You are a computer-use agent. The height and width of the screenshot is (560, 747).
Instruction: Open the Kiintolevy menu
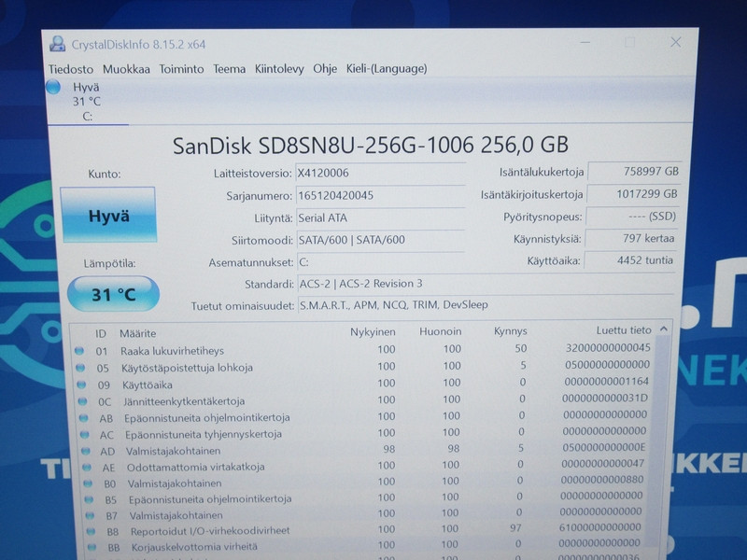pyautogui.click(x=279, y=69)
